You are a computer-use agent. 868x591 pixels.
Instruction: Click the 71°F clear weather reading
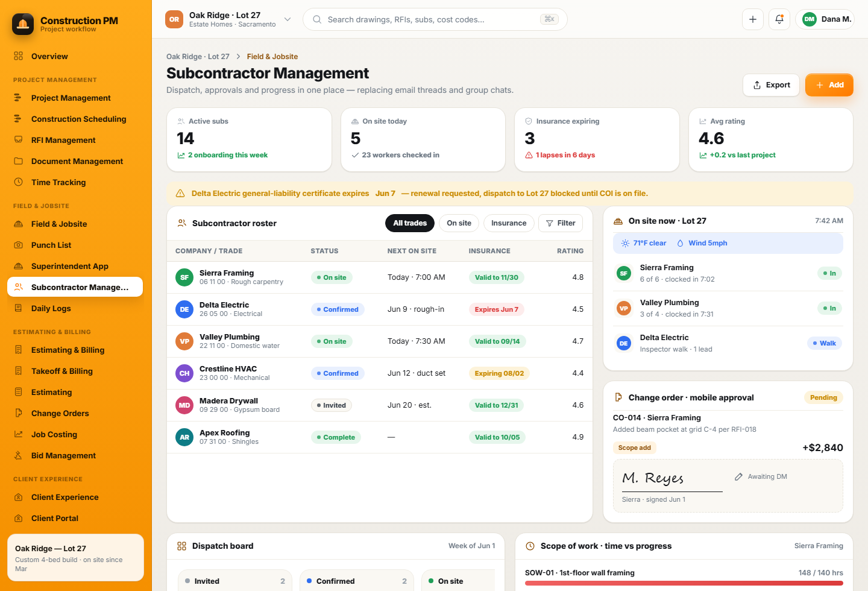pyautogui.click(x=644, y=243)
